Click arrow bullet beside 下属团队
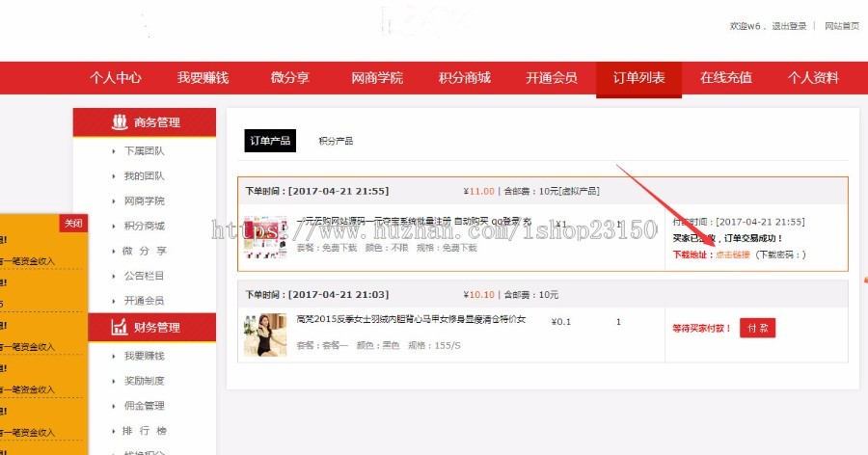Image resolution: width=868 pixels, height=455 pixels. (x=114, y=151)
